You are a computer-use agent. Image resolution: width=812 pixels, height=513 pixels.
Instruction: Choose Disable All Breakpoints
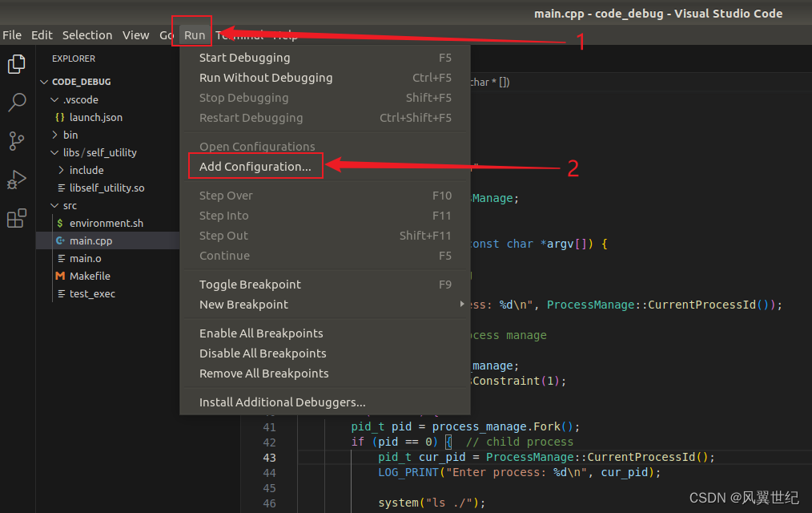[x=325, y=353]
